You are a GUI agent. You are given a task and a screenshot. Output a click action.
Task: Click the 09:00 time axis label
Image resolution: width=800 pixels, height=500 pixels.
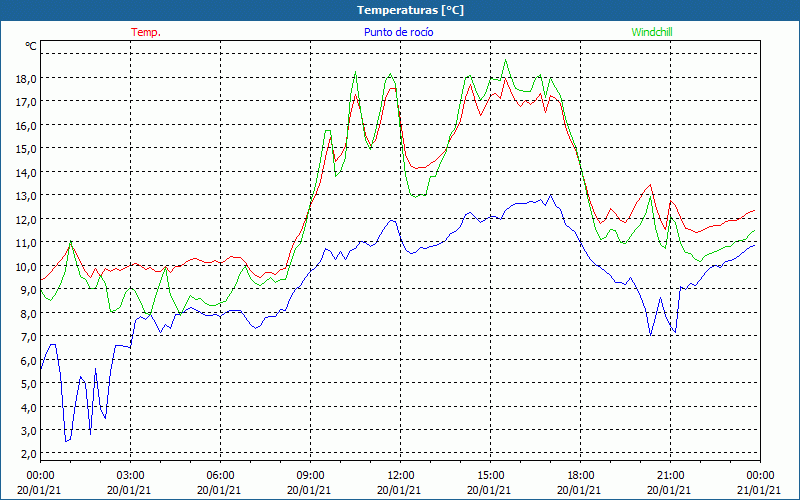pos(310,476)
